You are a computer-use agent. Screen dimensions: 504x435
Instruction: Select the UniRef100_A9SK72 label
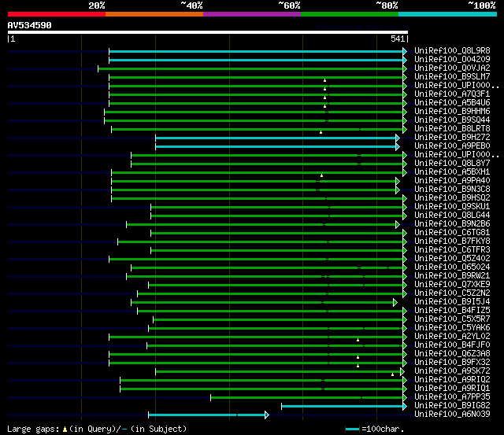452,371
